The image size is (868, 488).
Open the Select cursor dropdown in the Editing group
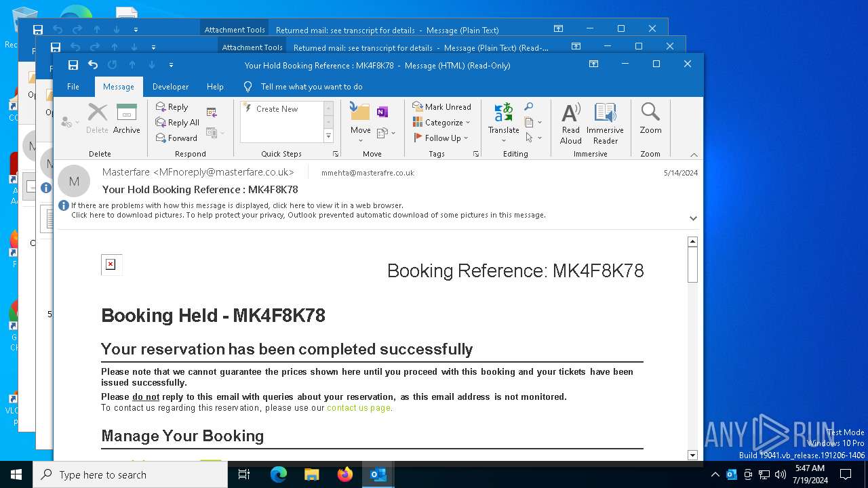tap(533, 138)
